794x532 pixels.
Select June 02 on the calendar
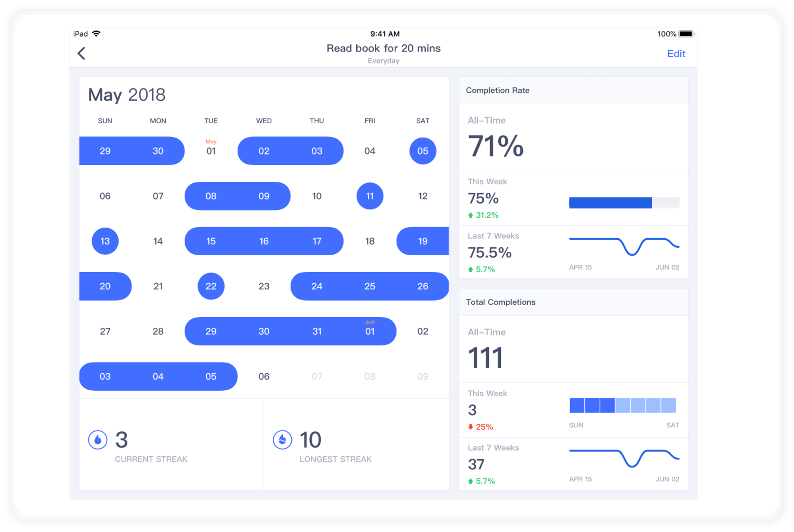(423, 331)
